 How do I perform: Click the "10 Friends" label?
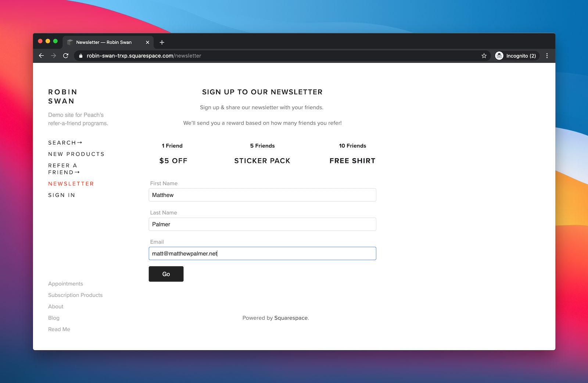pyautogui.click(x=352, y=146)
